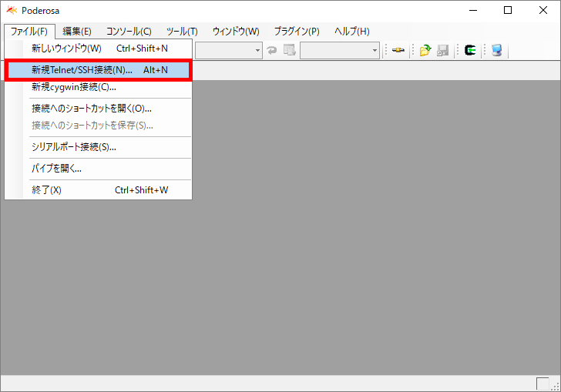
Task: Minimize the Poderosa window
Action: tap(473, 10)
